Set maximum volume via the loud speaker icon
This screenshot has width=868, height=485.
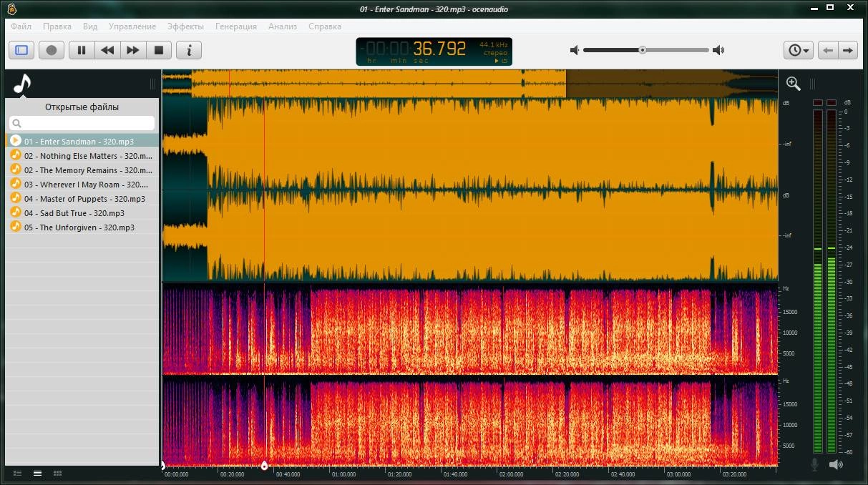tap(718, 50)
